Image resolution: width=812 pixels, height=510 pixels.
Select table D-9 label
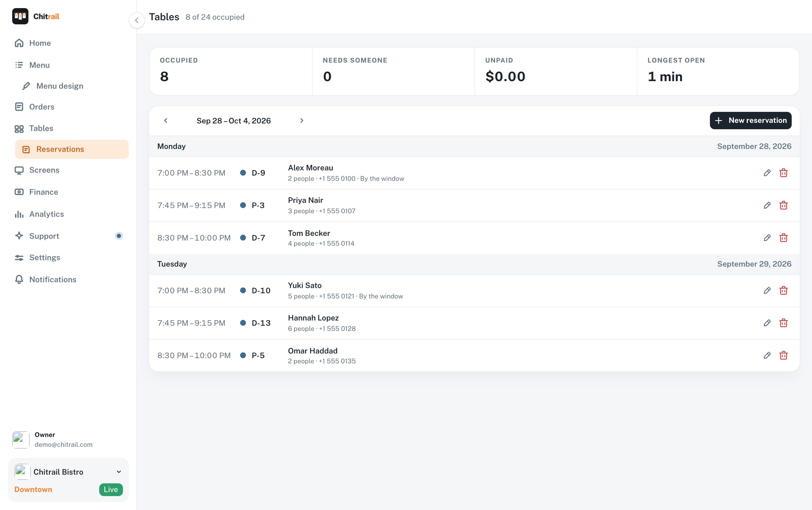click(258, 173)
